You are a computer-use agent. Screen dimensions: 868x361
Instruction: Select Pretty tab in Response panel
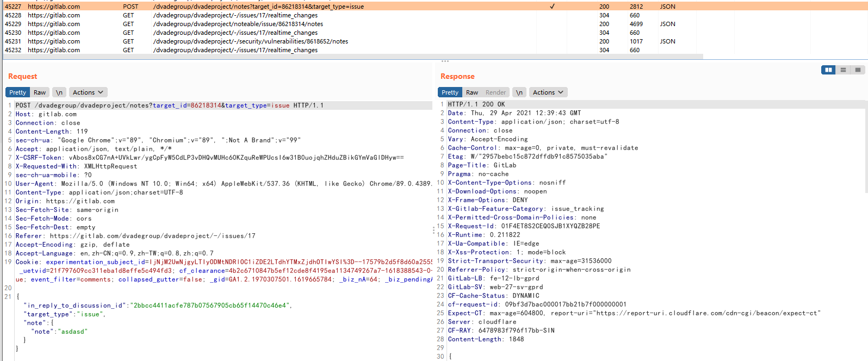tap(450, 92)
